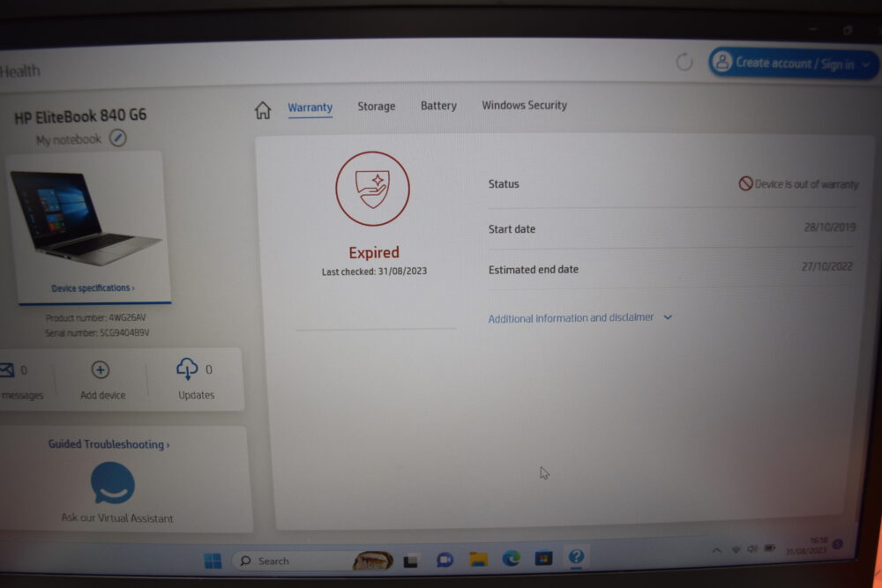This screenshot has height=588, width=882.
Task: Open the Windows Start button
Action: point(213,561)
